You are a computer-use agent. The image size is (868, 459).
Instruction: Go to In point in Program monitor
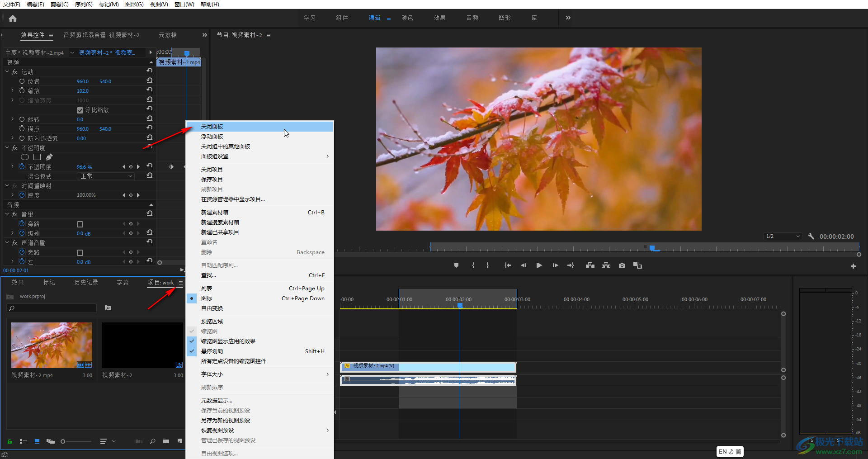[508, 265]
